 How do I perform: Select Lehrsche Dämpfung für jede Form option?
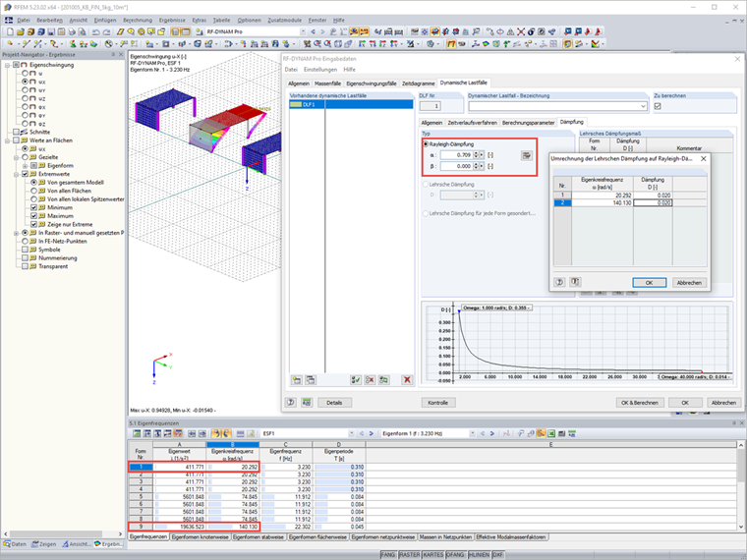click(x=426, y=213)
